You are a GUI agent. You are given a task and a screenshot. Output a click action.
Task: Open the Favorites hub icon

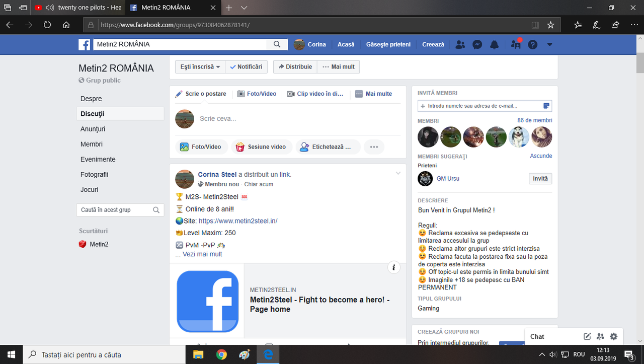coord(578,24)
